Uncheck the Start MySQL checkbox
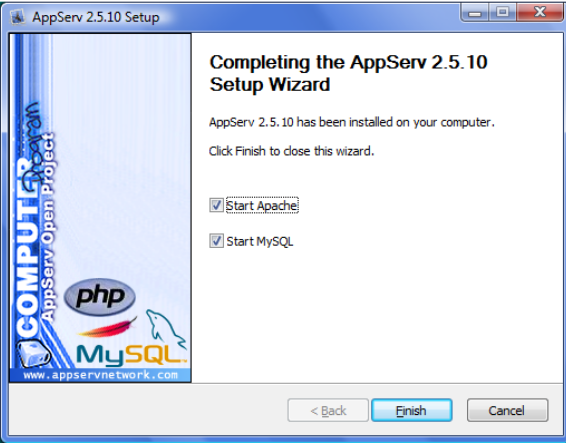 216,241
